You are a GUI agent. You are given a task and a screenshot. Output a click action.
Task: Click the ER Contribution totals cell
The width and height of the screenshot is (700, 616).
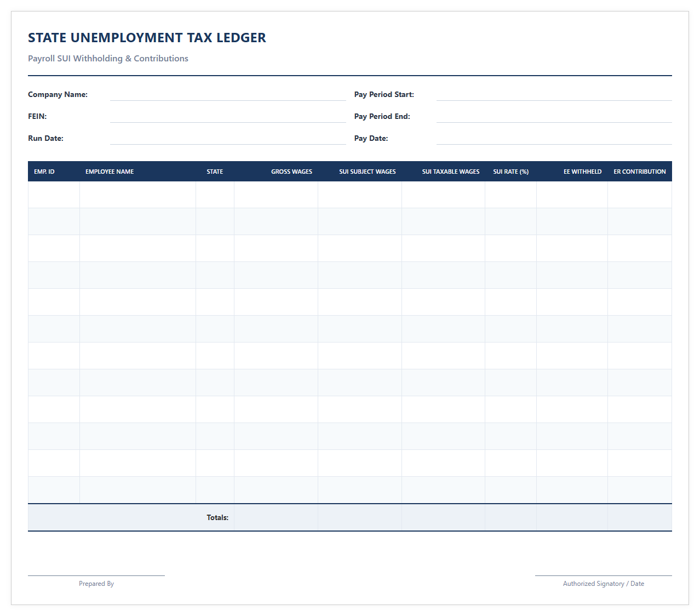pyautogui.click(x=640, y=517)
